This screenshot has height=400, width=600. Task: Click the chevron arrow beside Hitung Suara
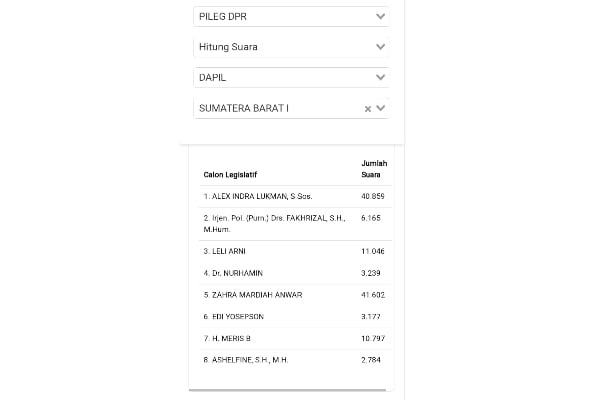click(380, 47)
